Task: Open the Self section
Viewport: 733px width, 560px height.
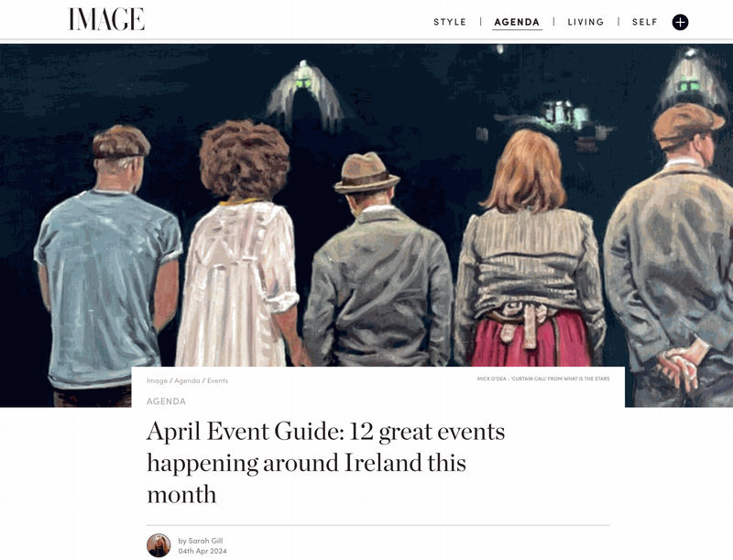Action: coord(645,22)
